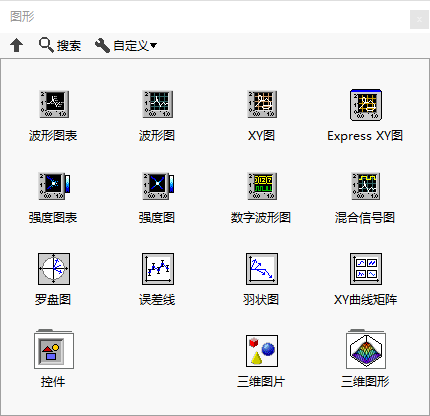This screenshot has height=416, width=430.
Task: Choose the 误差线 error bar plot
Action: 158,269
